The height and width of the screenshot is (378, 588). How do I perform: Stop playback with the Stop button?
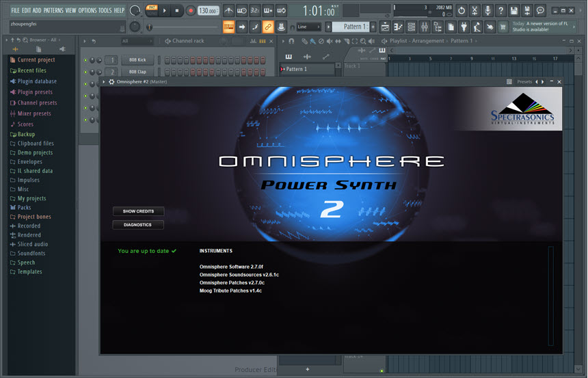coord(177,10)
